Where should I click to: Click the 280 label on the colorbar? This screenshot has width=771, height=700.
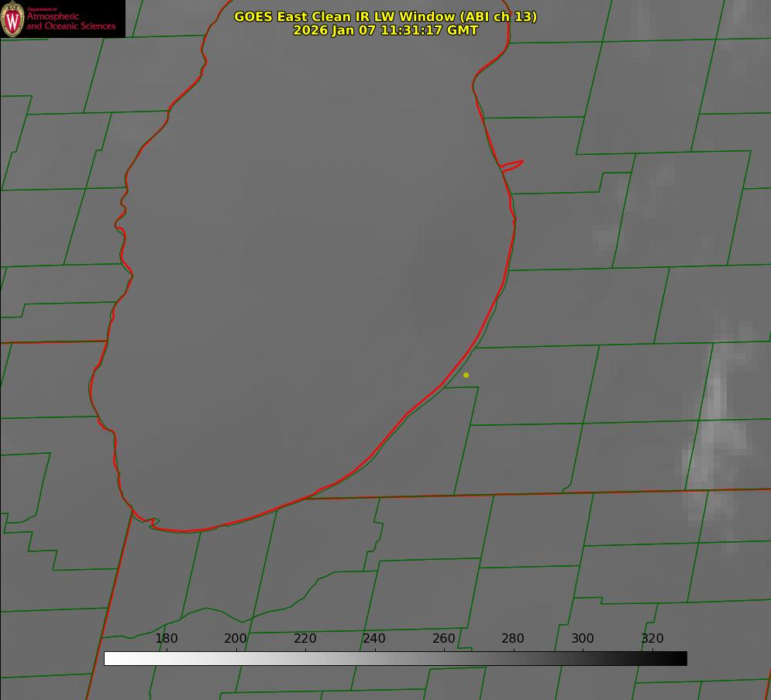tap(513, 638)
